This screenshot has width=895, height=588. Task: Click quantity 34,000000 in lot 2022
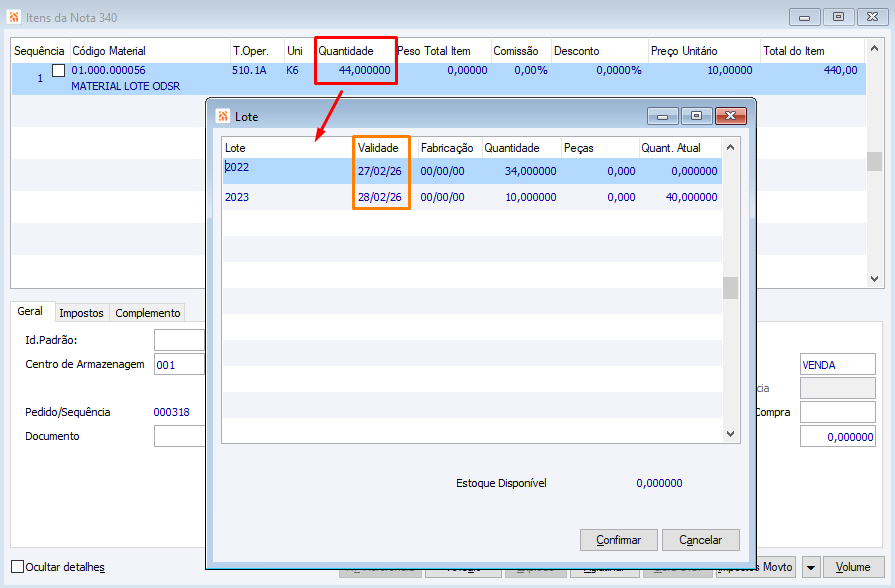coord(530,171)
